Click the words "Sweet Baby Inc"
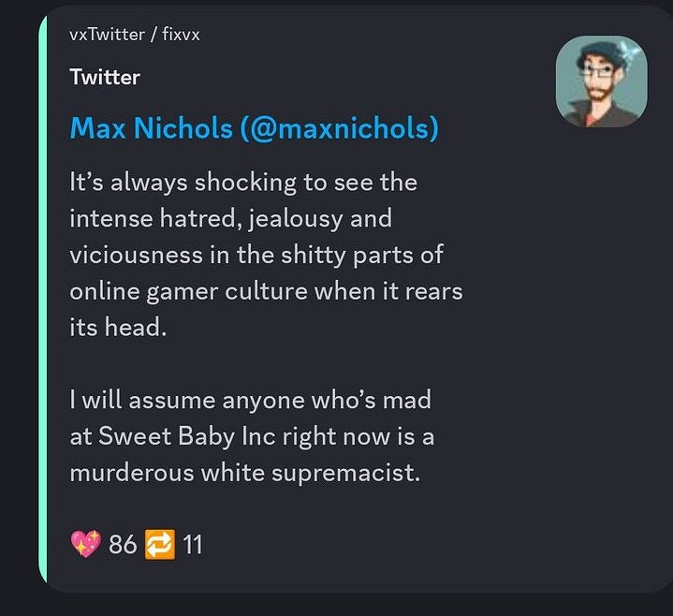Screen dimensions: 673x616 click(187, 436)
